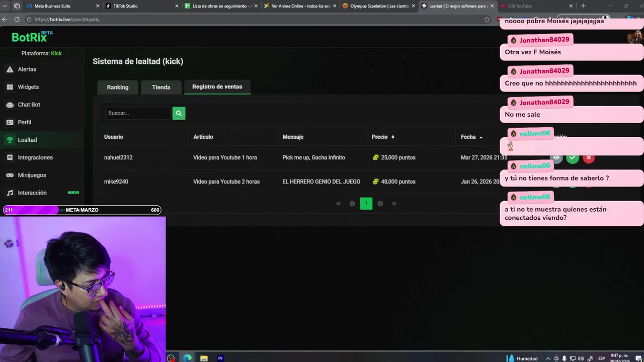Open Premiere Pro from the taskbar
Image resolution: width=644 pixels, height=362 pixels.
[220, 358]
